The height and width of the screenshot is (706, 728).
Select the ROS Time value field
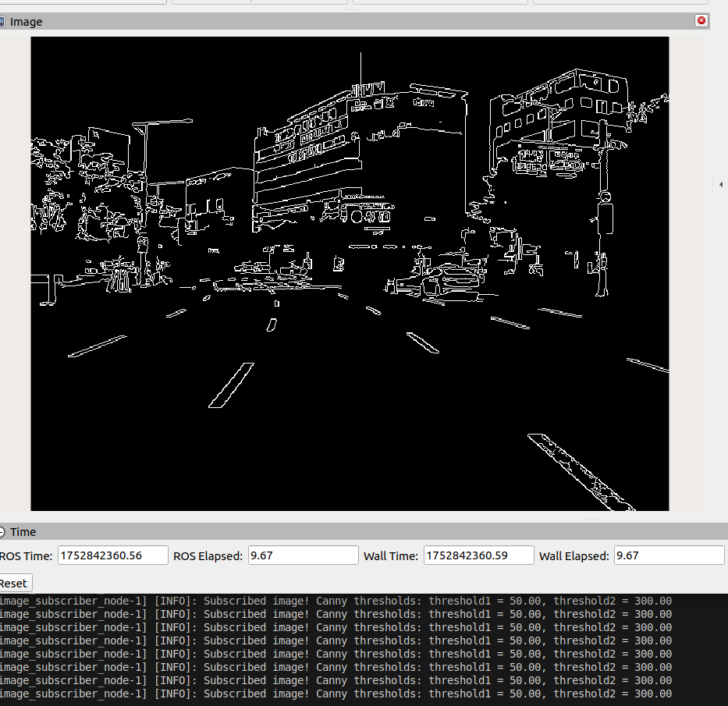coord(113,555)
